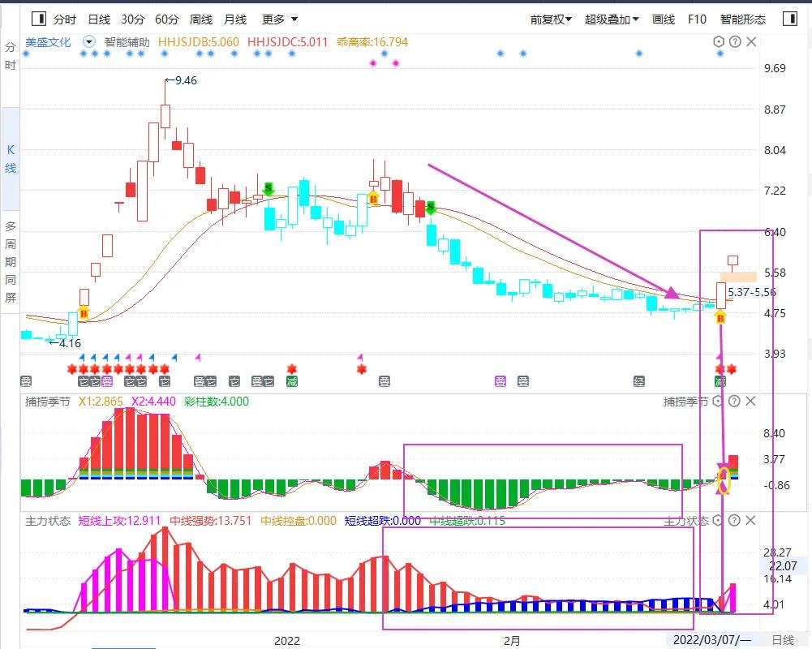Open F10 company information
The width and height of the screenshot is (812, 649).
click(697, 19)
